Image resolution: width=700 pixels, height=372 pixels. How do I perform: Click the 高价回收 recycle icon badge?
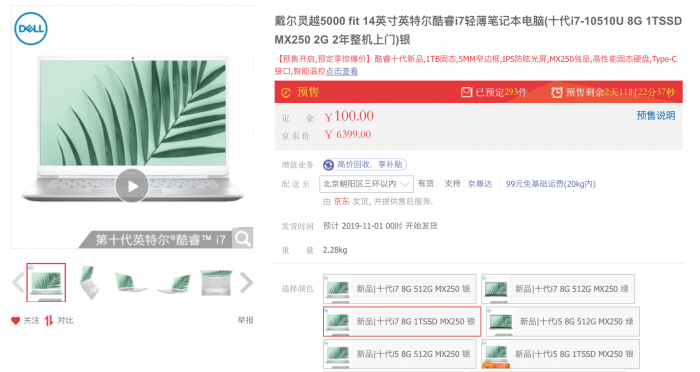[329, 165]
